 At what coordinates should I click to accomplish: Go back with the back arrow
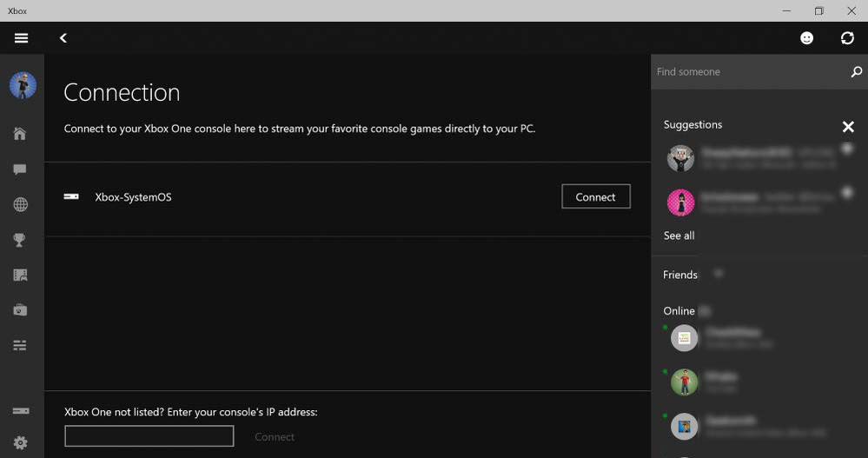pos(63,37)
